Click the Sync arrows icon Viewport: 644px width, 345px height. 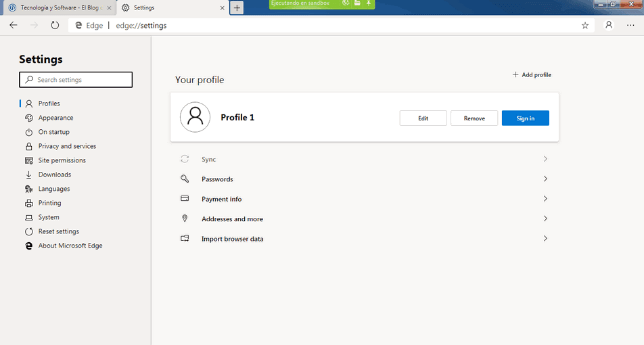(185, 159)
